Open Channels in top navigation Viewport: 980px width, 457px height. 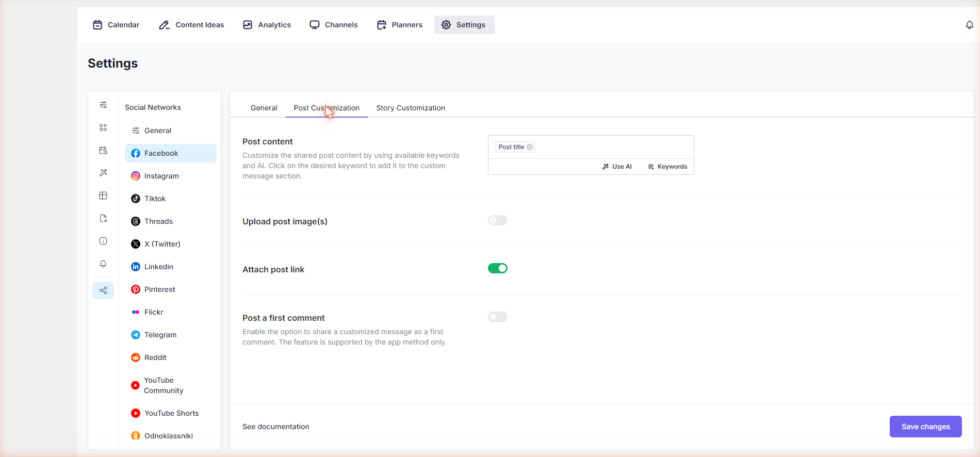click(x=334, y=25)
